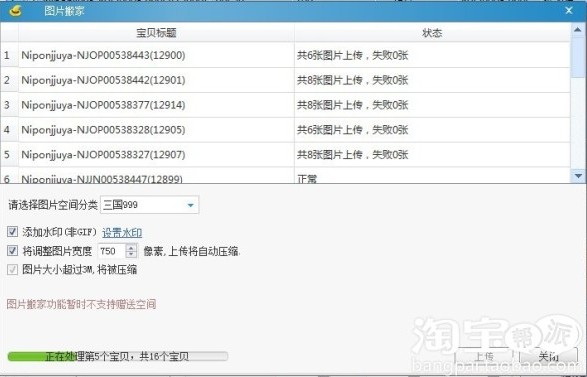Click status cell of row 2 共8张图片上传
The image size is (587, 377).
[432, 80]
